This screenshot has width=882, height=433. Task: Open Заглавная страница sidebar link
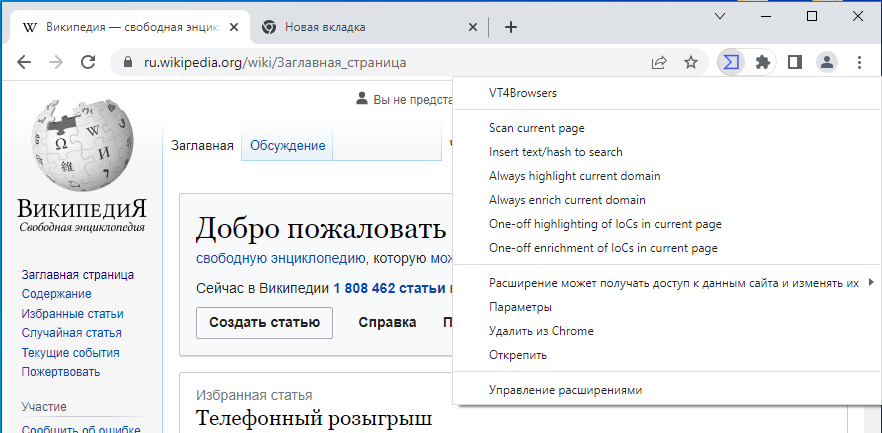[78, 275]
